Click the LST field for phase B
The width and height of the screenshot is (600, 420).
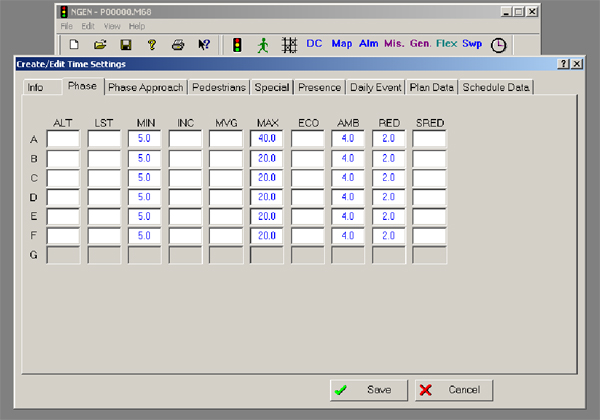coord(104,158)
